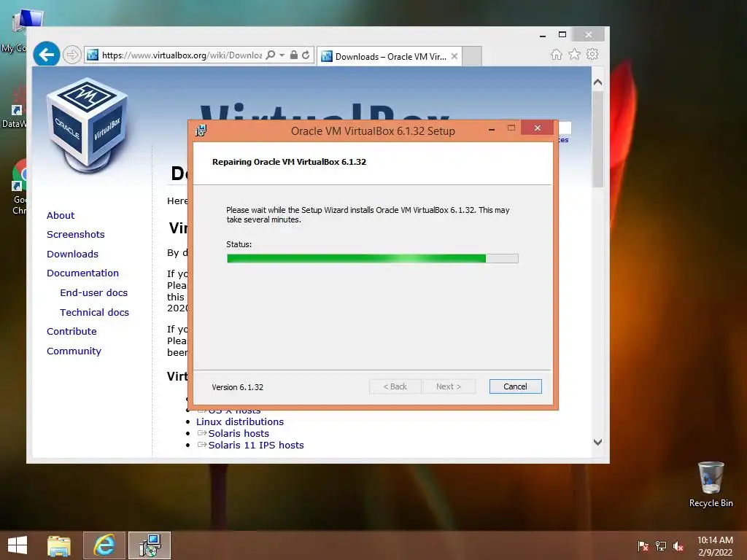Screen dimensions: 747x560
Task: Click the VirtualBox installer taskbar icon
Action: [x=150, y=545]
